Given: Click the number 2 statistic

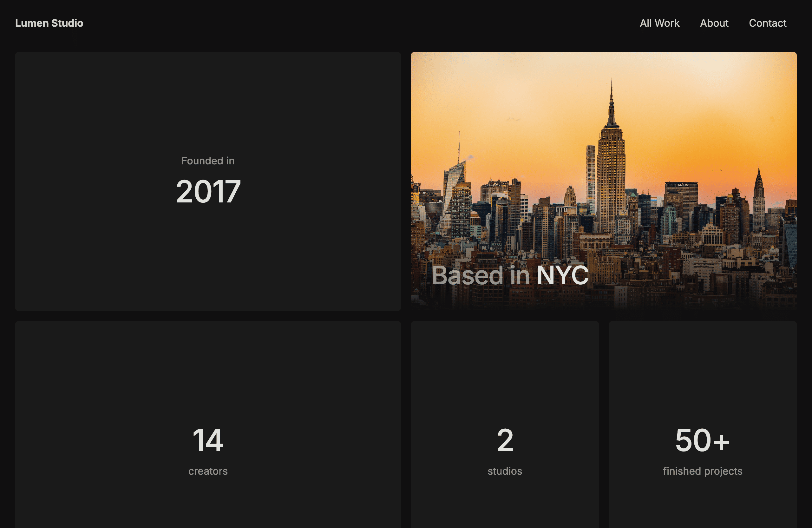Looking at the screenshot, I should click(505, 440).
